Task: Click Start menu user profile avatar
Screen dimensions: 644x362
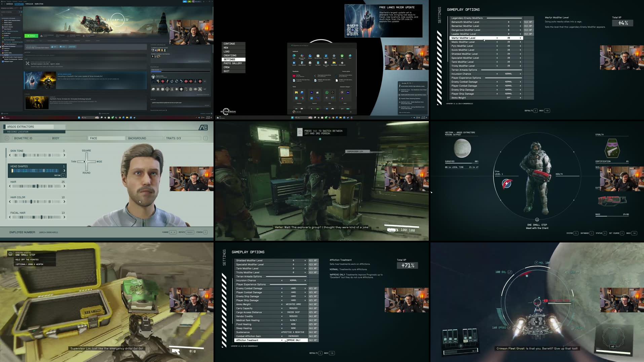Action: [x=294, y=112]
